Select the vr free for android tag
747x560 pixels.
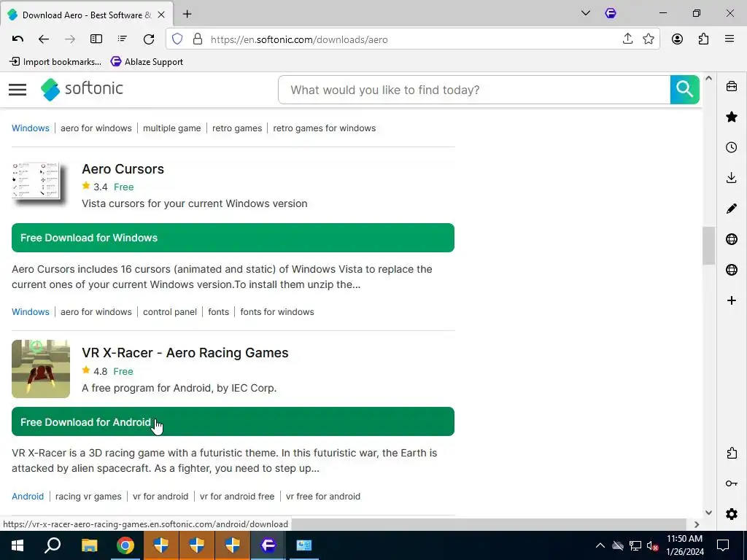(323, 496)
